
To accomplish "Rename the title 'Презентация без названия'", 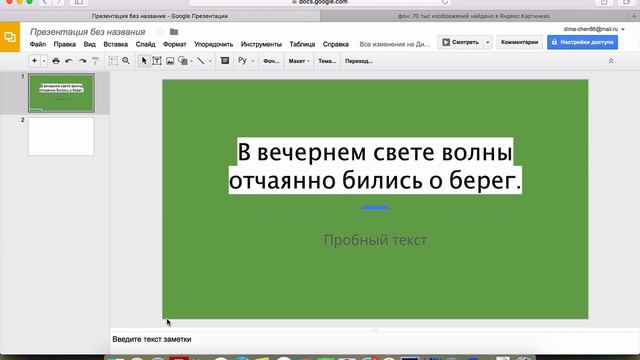I will point(87,32).
